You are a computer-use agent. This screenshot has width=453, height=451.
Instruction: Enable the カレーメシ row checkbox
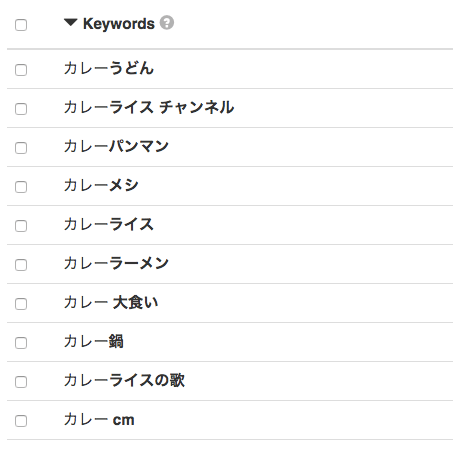coord(21,187)
